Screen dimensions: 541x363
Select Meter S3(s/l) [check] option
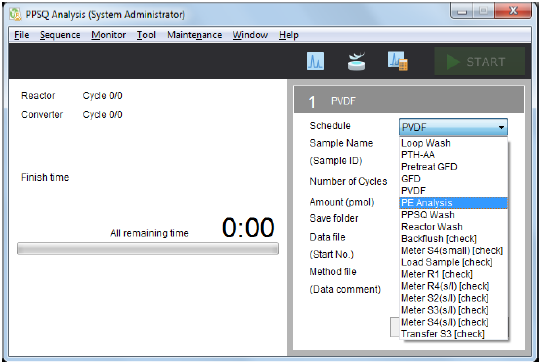[x=453, y=310]
